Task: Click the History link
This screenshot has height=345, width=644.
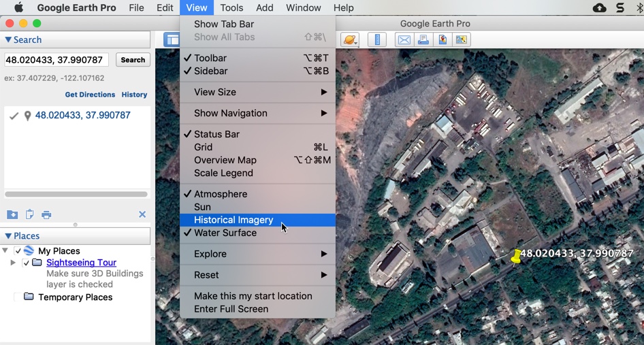Action: coord(134,95)
